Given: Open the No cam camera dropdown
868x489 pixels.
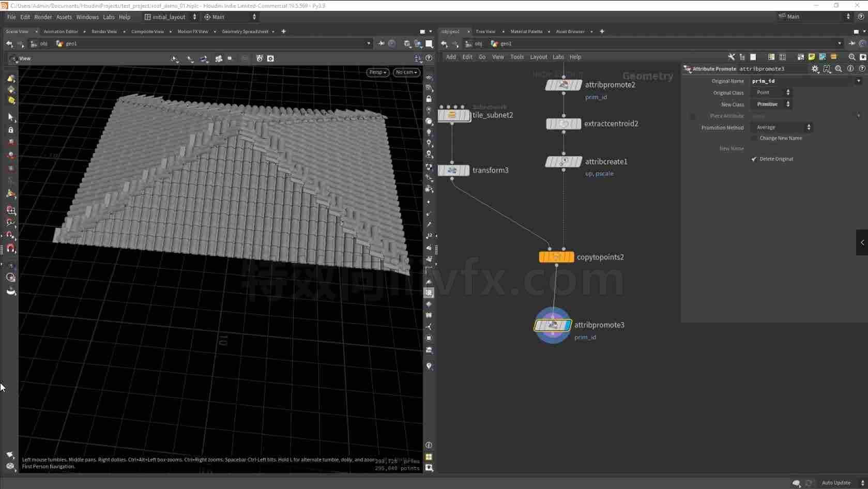Looking at the screenshot, I should tap(406, 72).
